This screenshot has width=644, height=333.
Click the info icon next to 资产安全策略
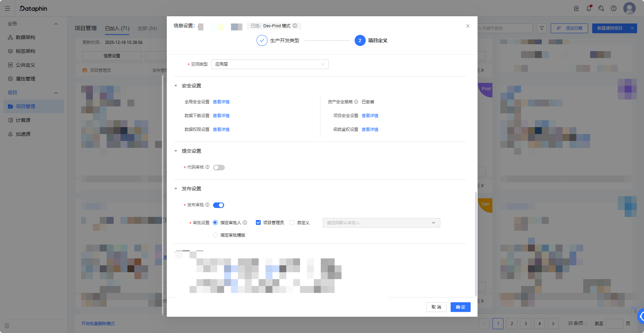pos(356,102)
